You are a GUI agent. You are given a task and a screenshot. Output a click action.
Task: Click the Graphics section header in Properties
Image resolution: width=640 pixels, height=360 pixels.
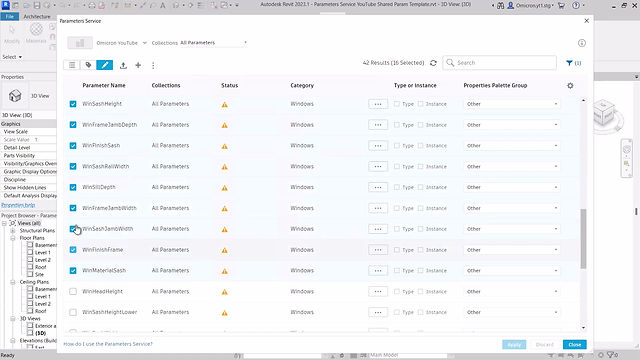click(28, 124)
